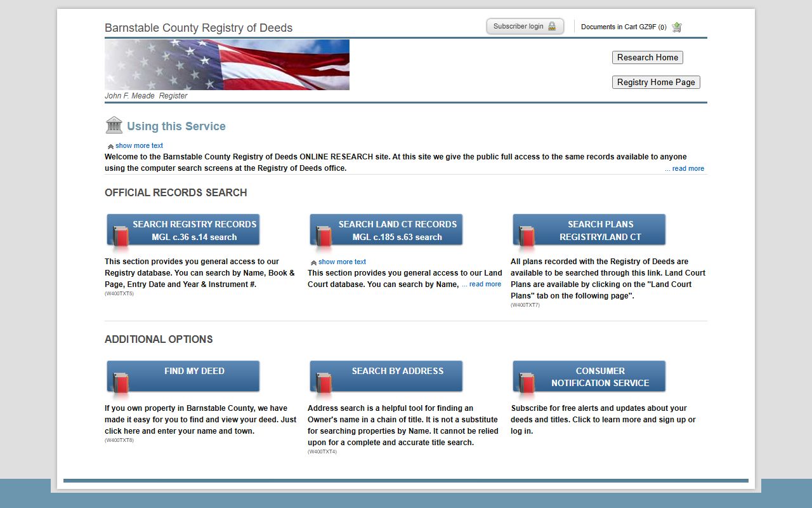Go to Research Home

pyautogui.click(x=647, y=57)
